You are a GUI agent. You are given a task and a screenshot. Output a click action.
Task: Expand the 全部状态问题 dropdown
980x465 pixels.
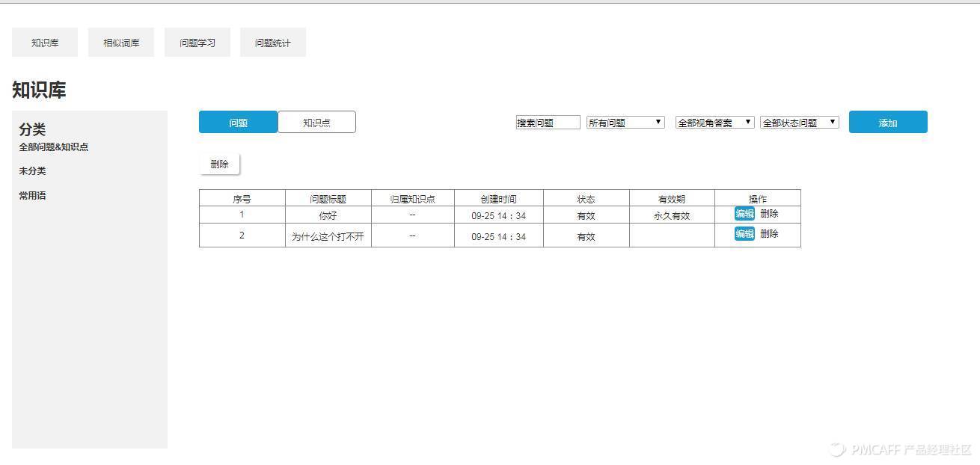(798, 122)
